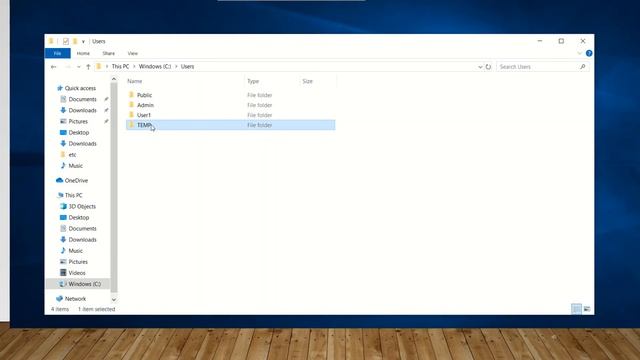Switch to the View ribbon tab
This screenshot has height=360, width=640.
coord(133,53)
